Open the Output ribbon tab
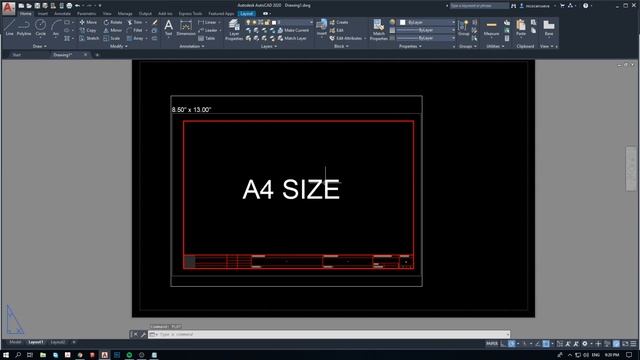Viewport: 640px width, 360px height. tap(145, 13)
